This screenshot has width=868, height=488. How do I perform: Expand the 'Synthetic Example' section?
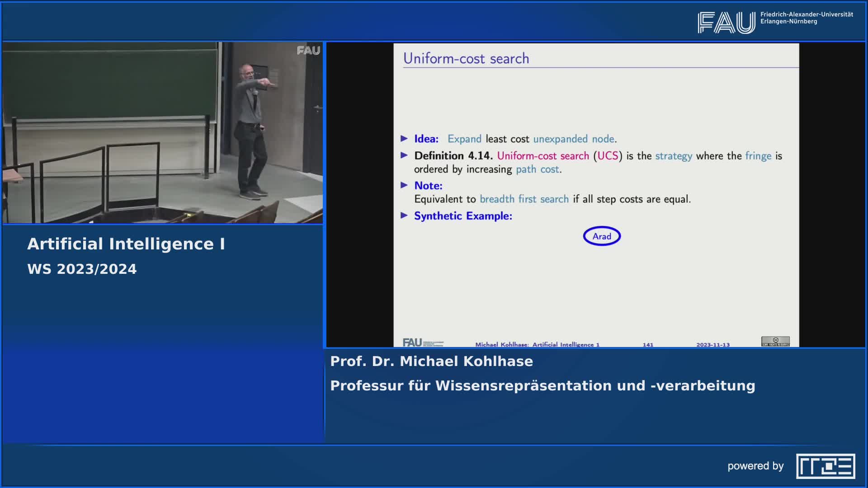pyautogui.click(x=462, y=216)
